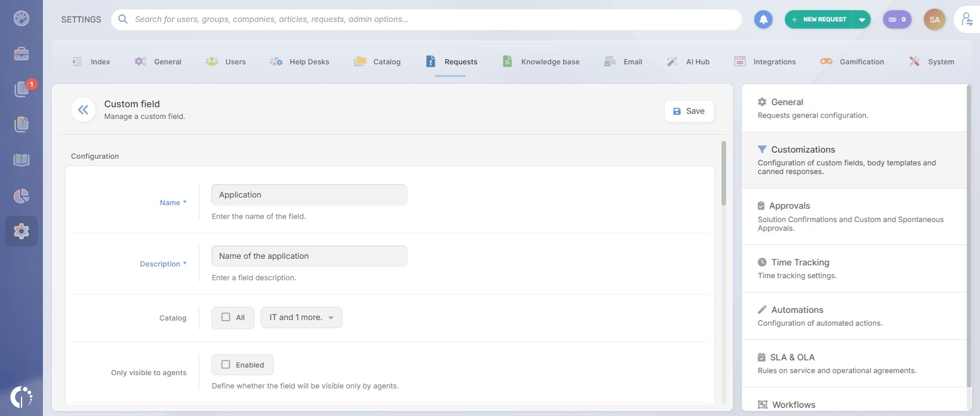Screen dimensions: 980x416
Task: Click the Automations wand icon
Action: tap(762, 310)
